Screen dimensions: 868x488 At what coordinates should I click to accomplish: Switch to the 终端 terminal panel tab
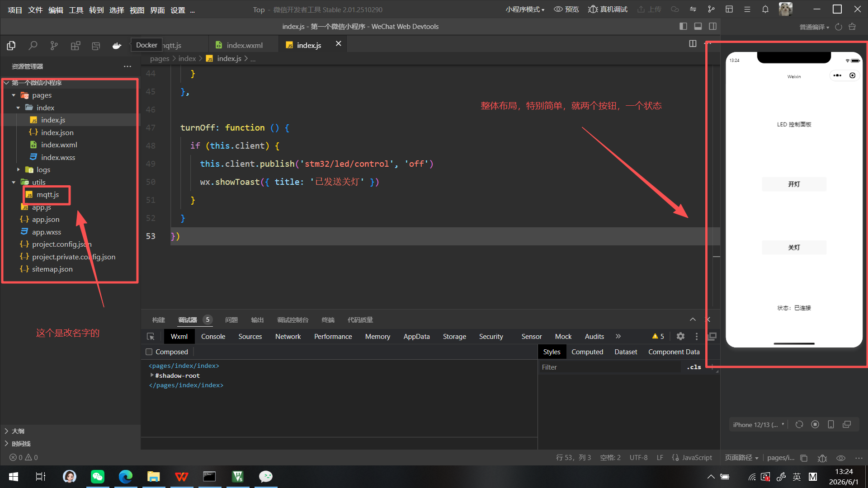coord(328,320)
